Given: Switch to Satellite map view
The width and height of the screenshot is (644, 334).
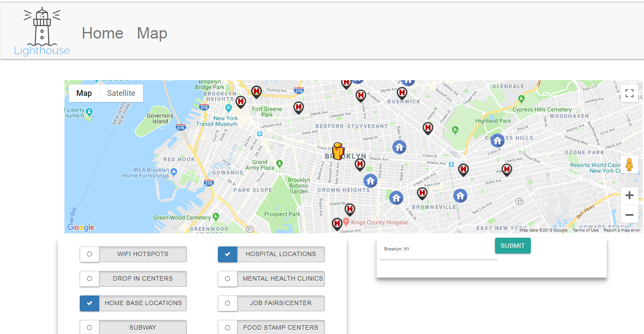Looking at the screenshot, I should pos(121,93).
